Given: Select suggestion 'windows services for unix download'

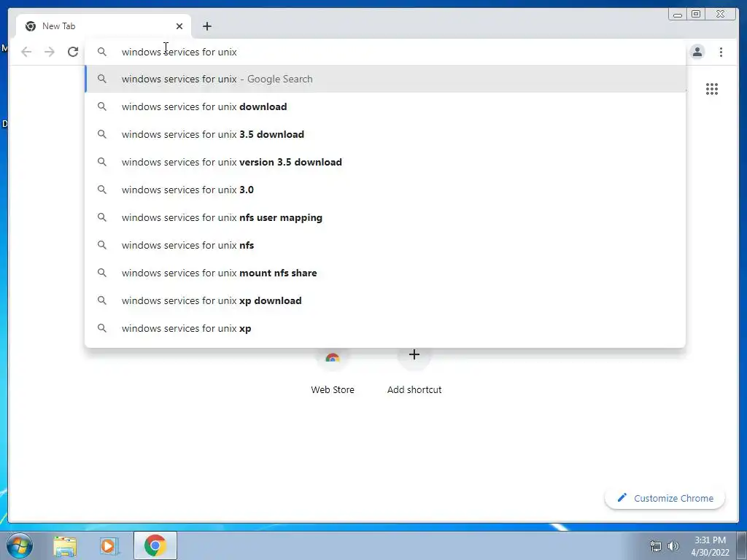Looking at the screenshot, I should [385, 106].
